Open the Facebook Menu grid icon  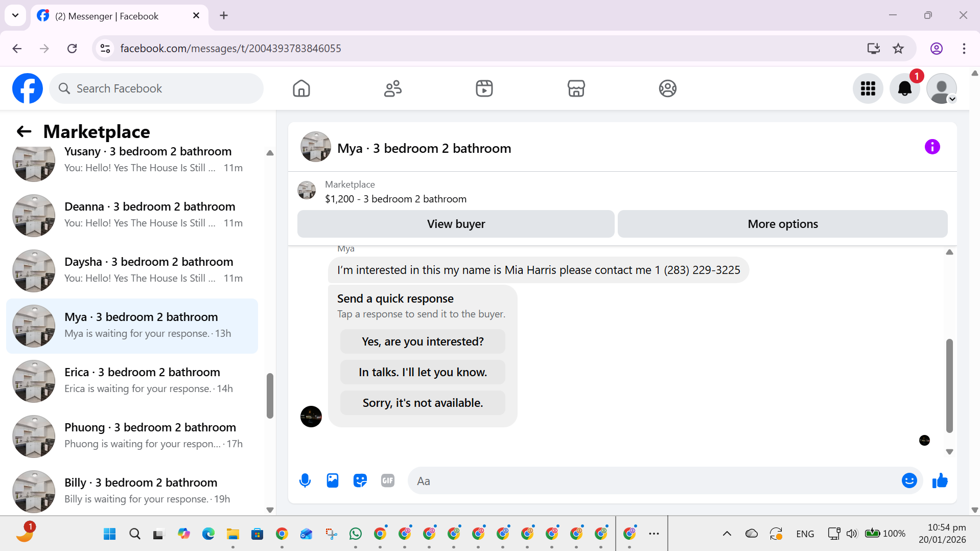868,88
